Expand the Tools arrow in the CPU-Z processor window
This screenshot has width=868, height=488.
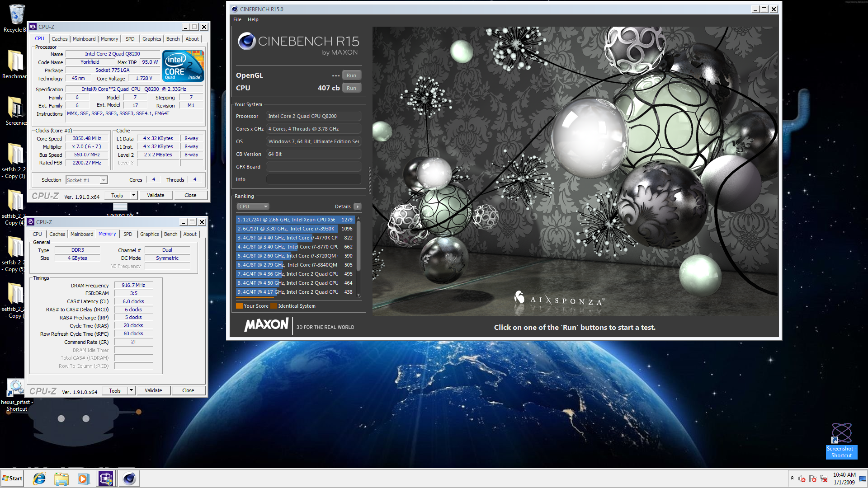(x=133, y=195)
